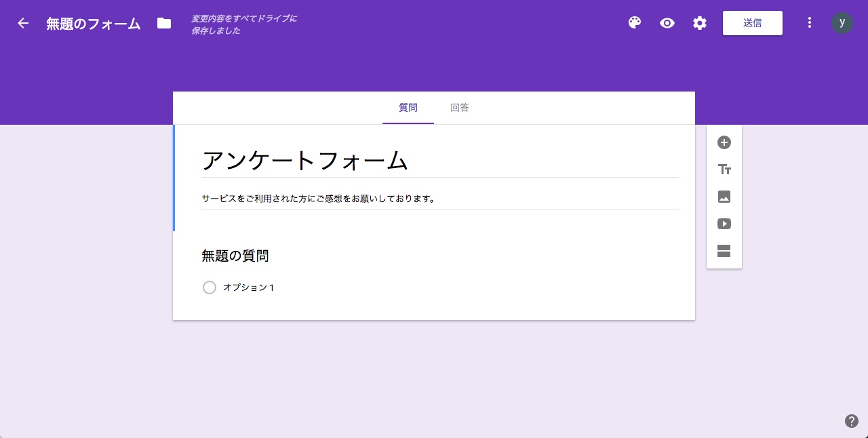Add a video from the side toolbar

click(x=724, y=224)
